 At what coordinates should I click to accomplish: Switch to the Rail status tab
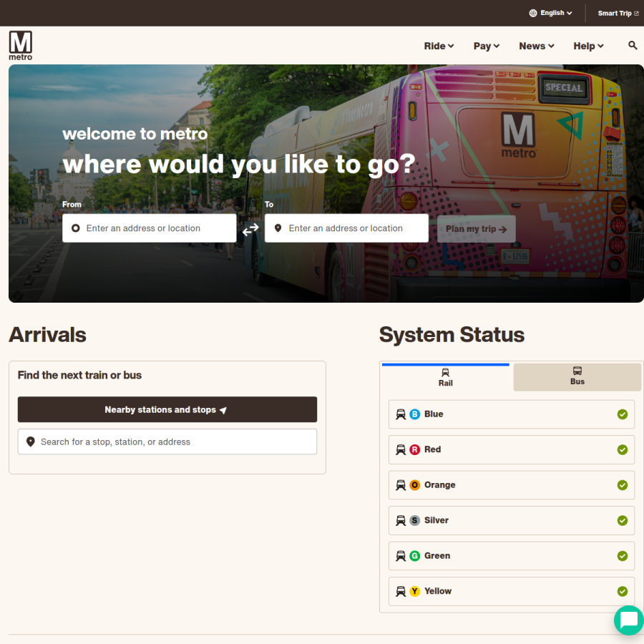[446, 377]
